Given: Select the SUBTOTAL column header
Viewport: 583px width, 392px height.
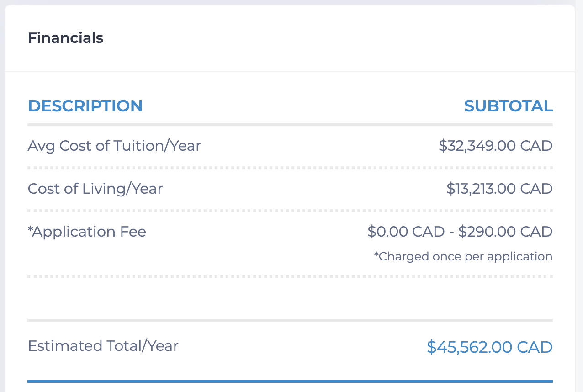Looking at the screenshot, I should click(509, 106).
